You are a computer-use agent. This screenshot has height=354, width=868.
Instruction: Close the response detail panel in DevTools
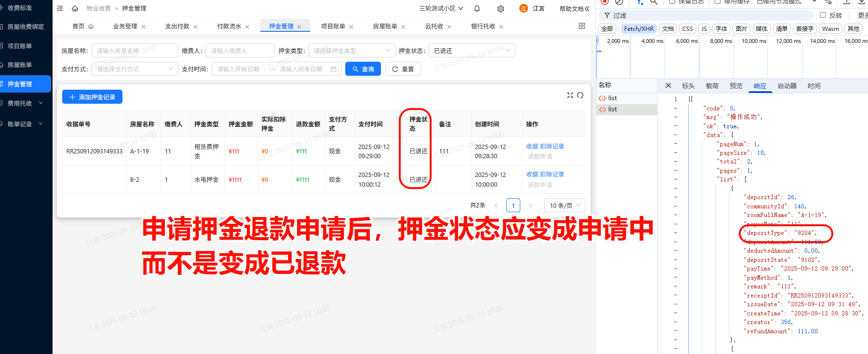pyautogui.click(x=668, y=85)
